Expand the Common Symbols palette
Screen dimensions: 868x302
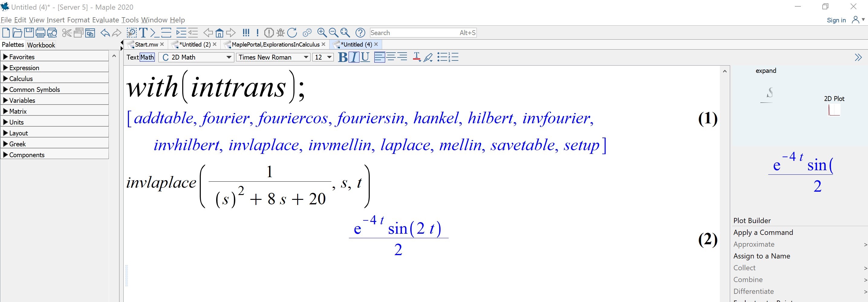click(x=55, y=89)
